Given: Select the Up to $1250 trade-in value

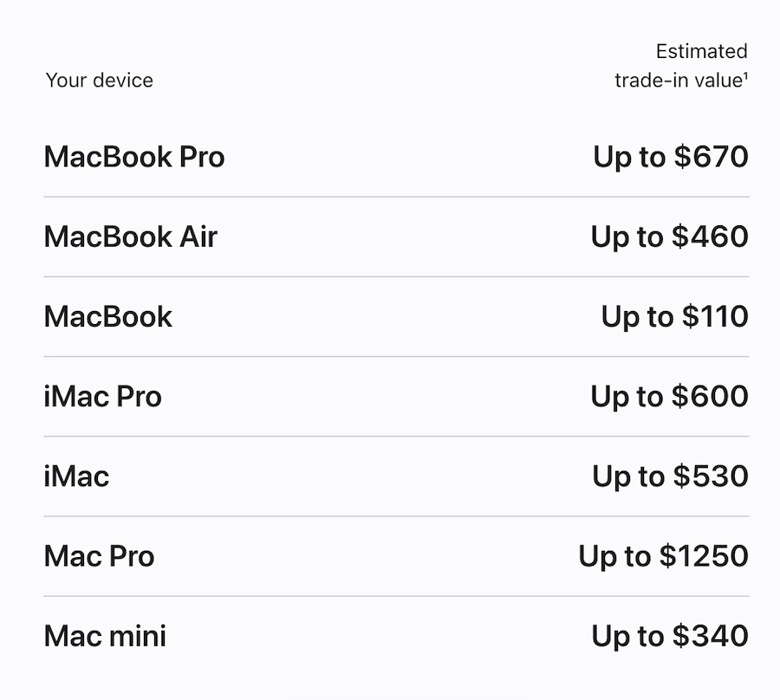Looking at the screenshot, I should point(663,555).
